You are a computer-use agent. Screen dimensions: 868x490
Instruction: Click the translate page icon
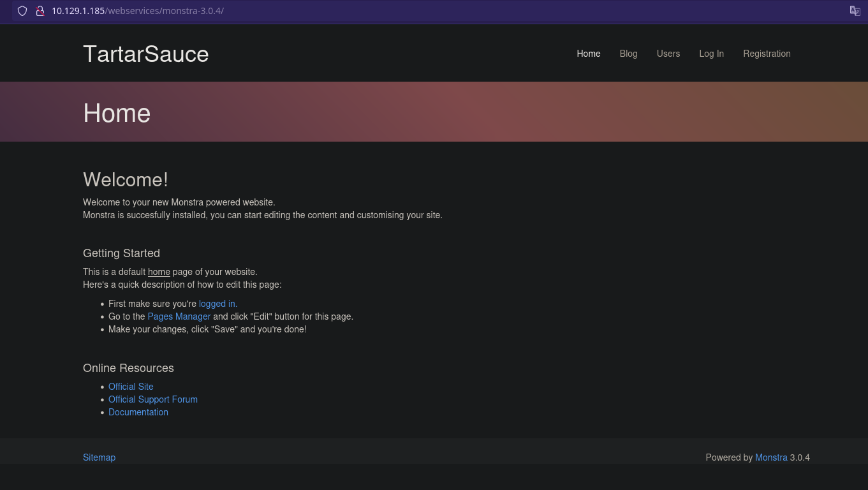pyautogui.click(x=855, y=11)
